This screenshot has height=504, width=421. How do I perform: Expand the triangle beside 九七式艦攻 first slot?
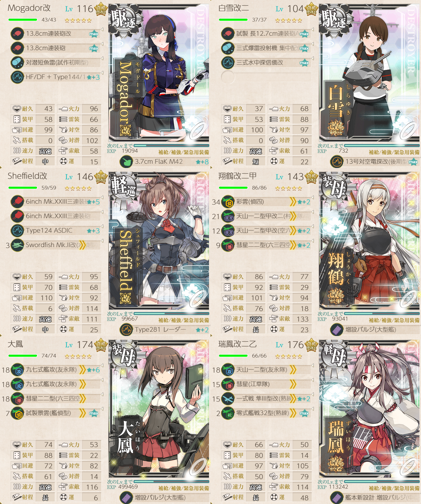(102, 366)
